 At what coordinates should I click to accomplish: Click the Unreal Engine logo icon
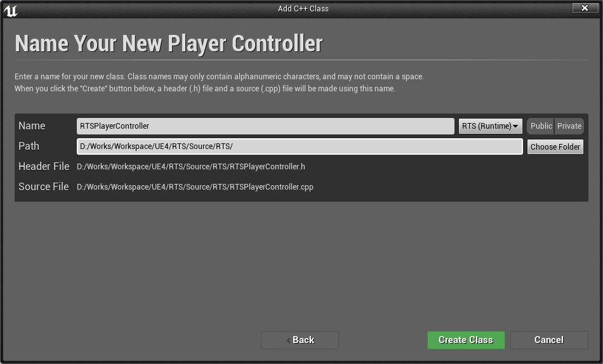11,11
